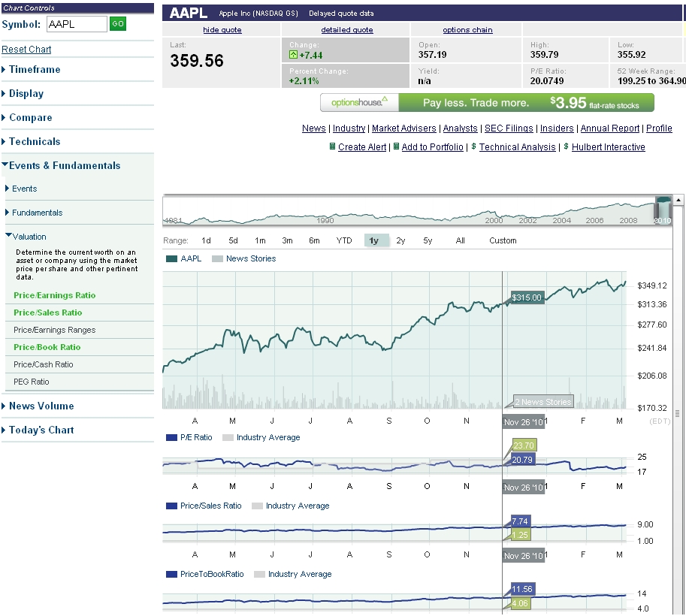The height and width of the screenshot is (616, 686).
Task: Collapse the Valuation subsection
Action: [29, 237]
